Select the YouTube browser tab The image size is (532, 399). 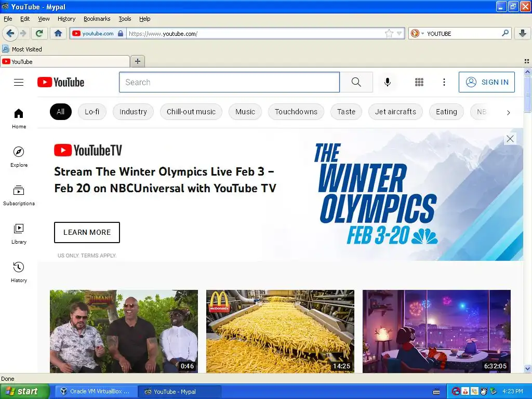tap(65, 62)
